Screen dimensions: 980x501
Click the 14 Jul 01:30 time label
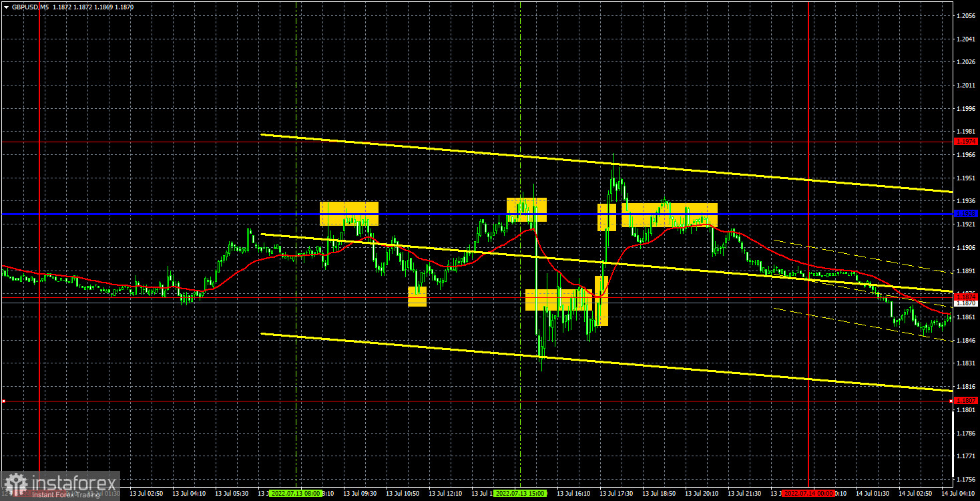point(873,494)
